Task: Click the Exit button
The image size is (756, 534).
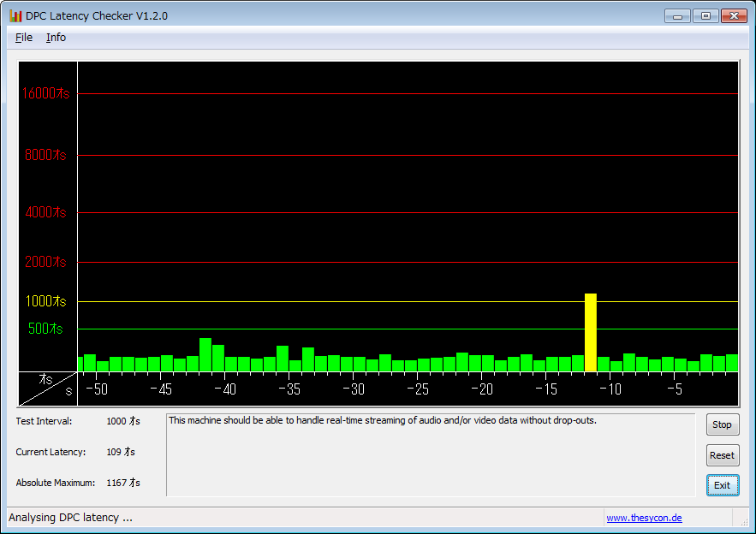Action: click(x=723, y=485)
